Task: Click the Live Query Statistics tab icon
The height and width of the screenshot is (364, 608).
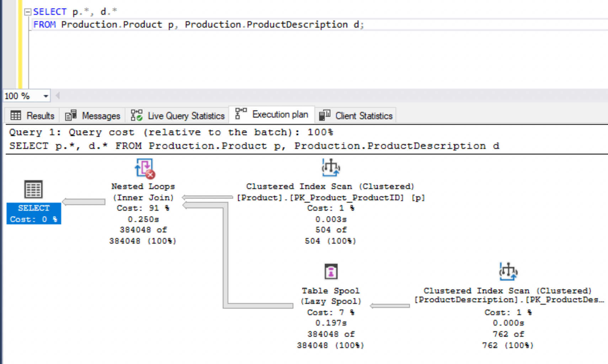Action: tap(137, 114)
